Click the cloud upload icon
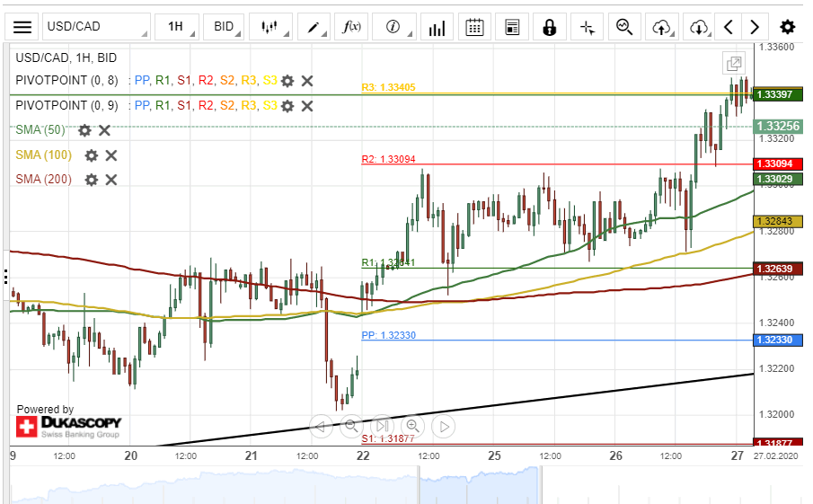Image resolution: width=813 pixels, height=504 pixels. (x=662, y=27)
